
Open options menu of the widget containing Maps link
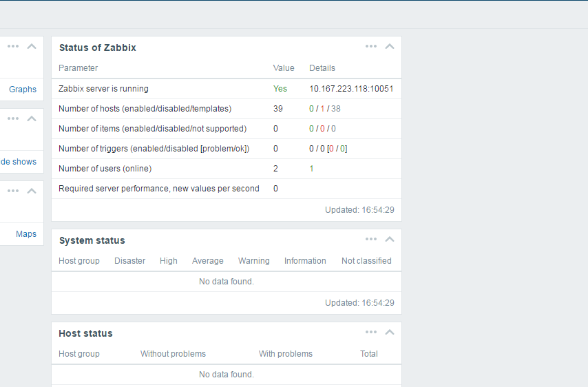[13, 191]
